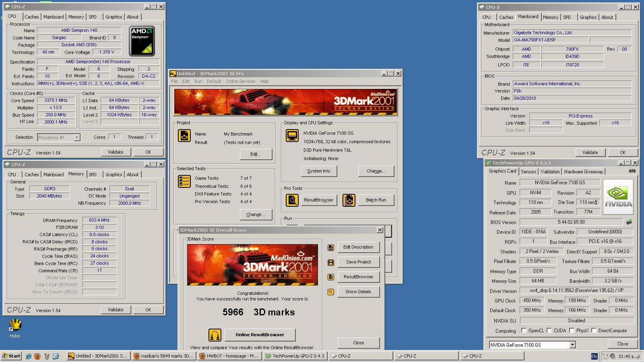Click the EN language indicator in tray
Viewport: 644px width, 362px height.
click(x=594, y=356)
